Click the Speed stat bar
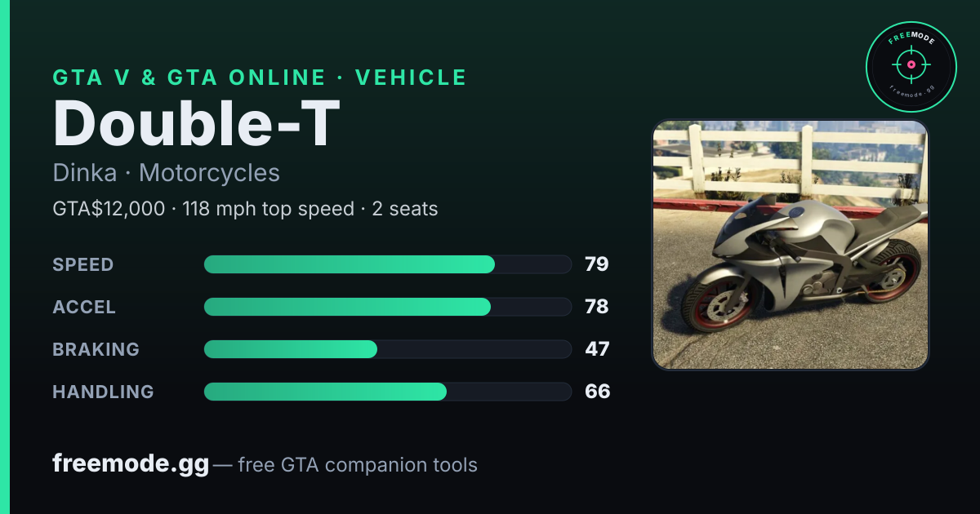Screen dimensions: 980x514 pyautogui.click(x=387, y=264)
